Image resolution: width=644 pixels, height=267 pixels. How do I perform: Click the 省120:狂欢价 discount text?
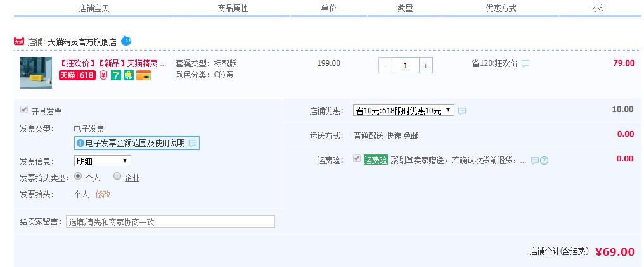[x=494, y=63]
